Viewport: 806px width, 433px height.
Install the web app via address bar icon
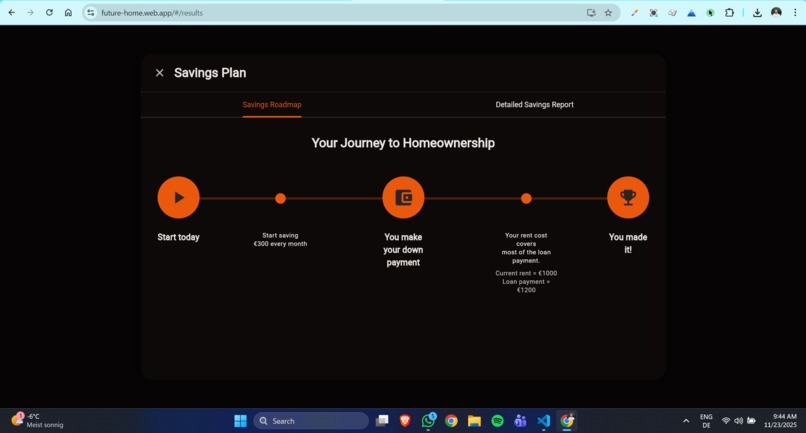tap(591, 13)
